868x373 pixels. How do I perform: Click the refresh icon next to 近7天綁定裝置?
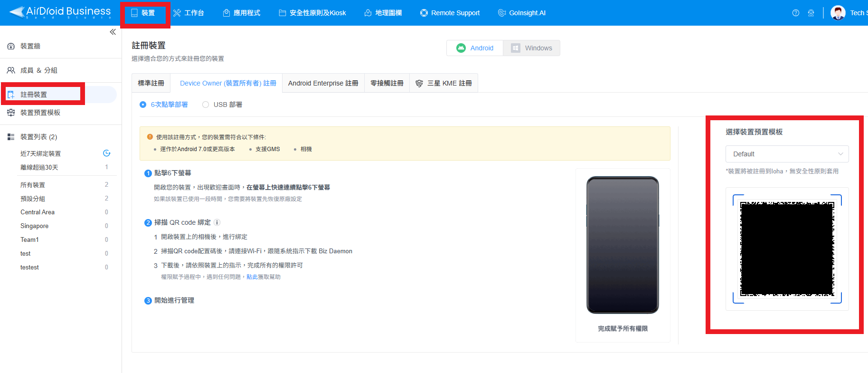[x=107, y=153]
